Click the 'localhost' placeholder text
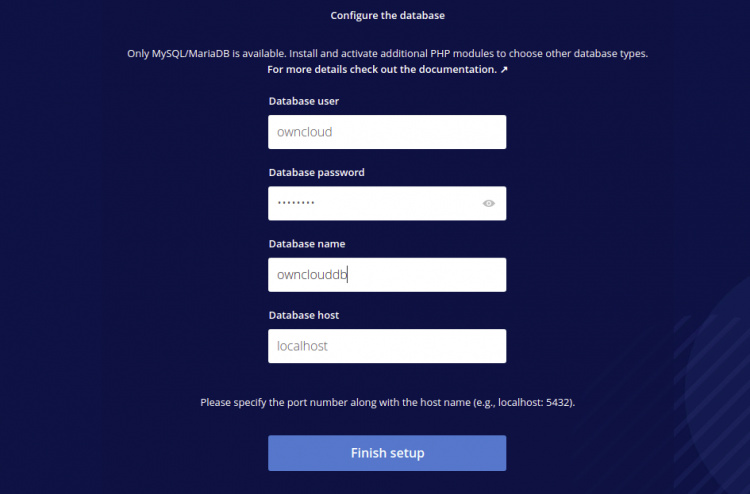Screen dimensions: 750x494 pos(302,346)
